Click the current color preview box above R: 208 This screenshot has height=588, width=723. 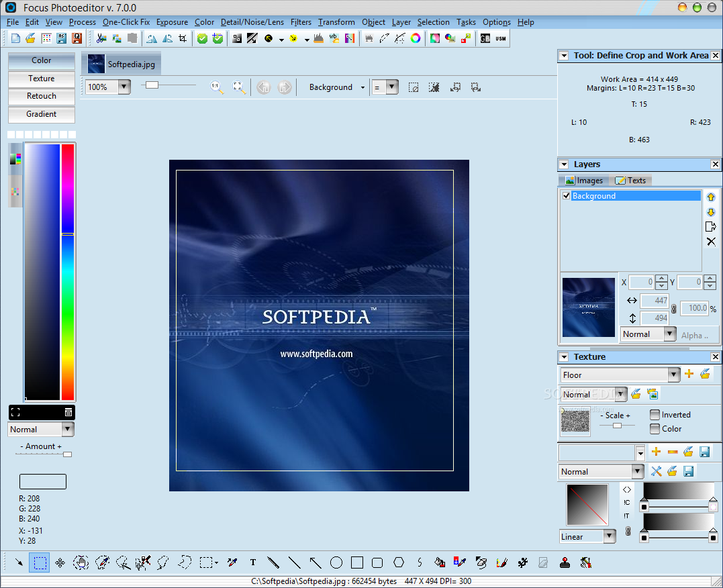43,481
